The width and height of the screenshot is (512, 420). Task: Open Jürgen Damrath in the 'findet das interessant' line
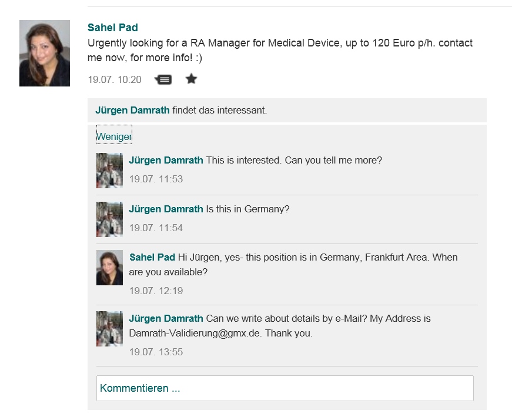click(x=133, y=110)
